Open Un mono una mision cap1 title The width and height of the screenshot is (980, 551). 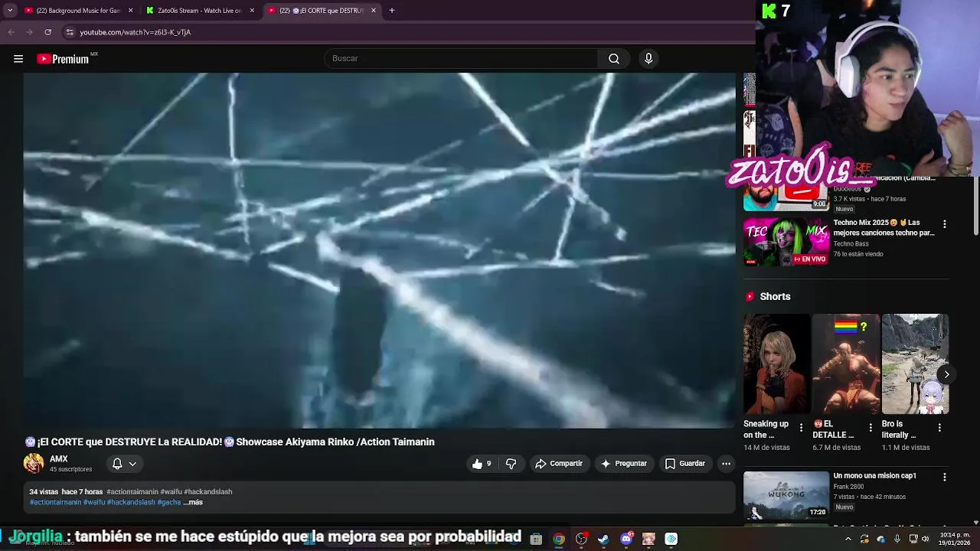[x=874, y=475]
